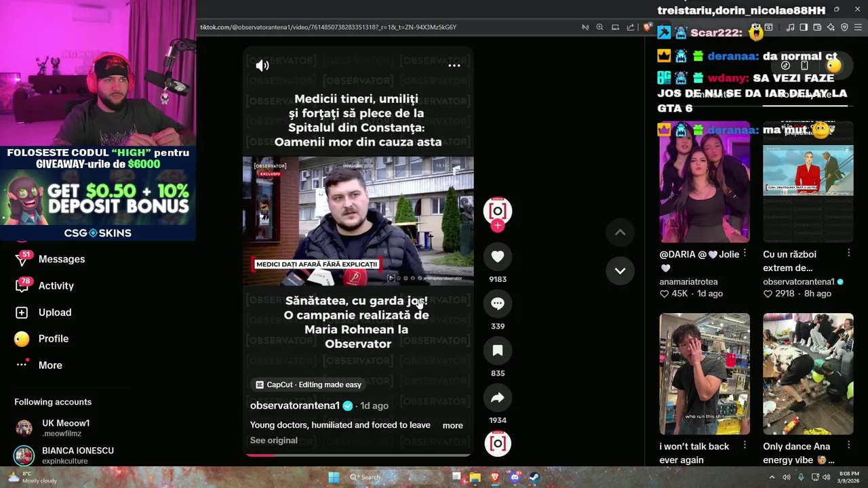Open Brave browser from the taskbar

[x=495, y=477]
